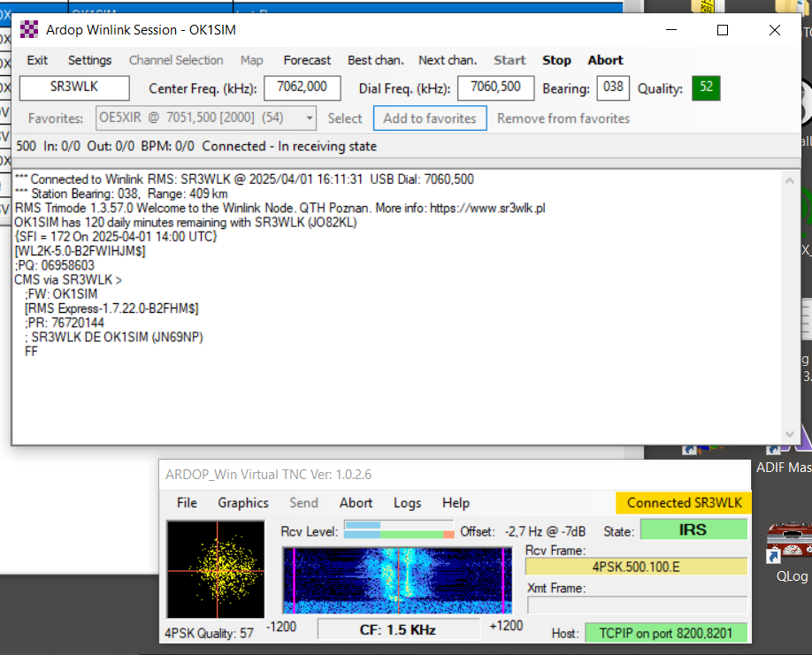Click the Rcv Level meter bar
The width and height of the screenshot is (812, 655).
tap(399, 529)
